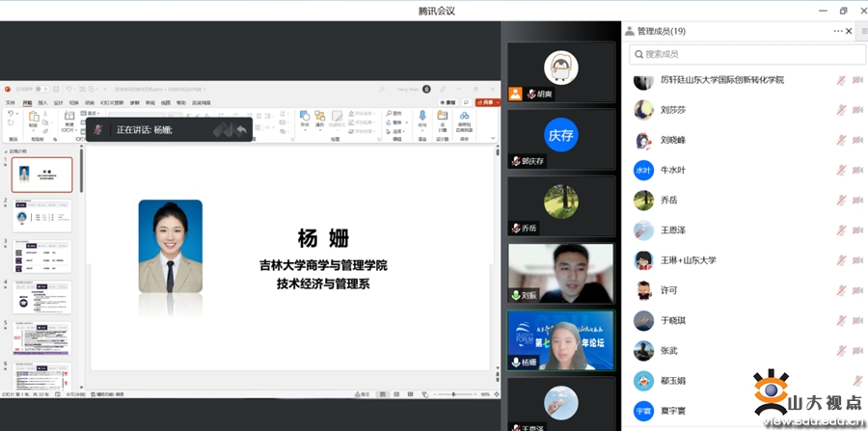Expand the 选择 (Select) dropdown in editing group
The width and height of the screenshot is (868, 431).
(397, 131)
